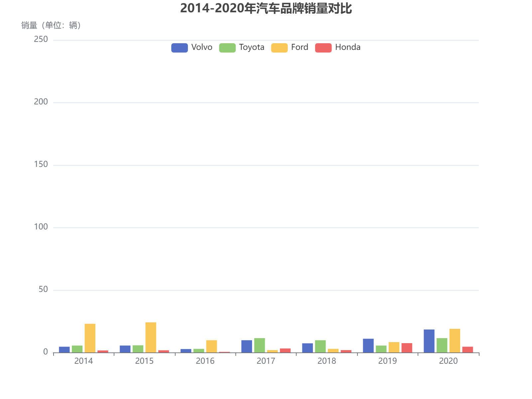Click the 2020 x-axis label
This screenshot has width=532, height=399.
[449, 361]
